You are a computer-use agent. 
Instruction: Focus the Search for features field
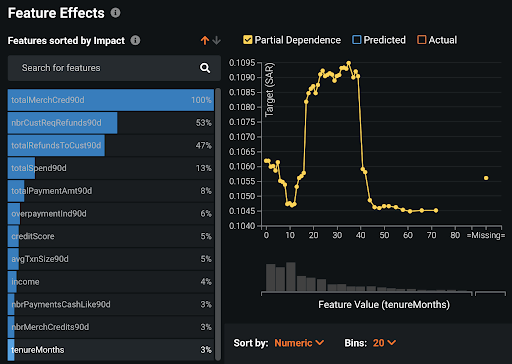(x=114, y=68)
